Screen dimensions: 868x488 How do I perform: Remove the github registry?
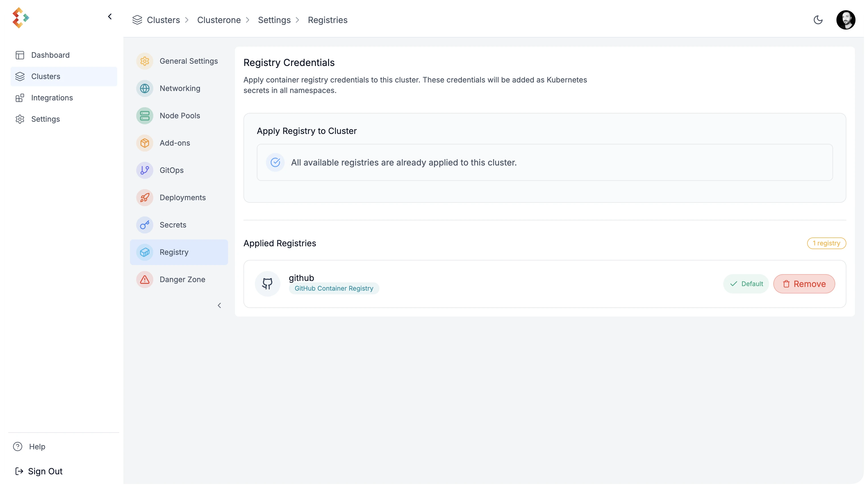[x=804, y=284]
